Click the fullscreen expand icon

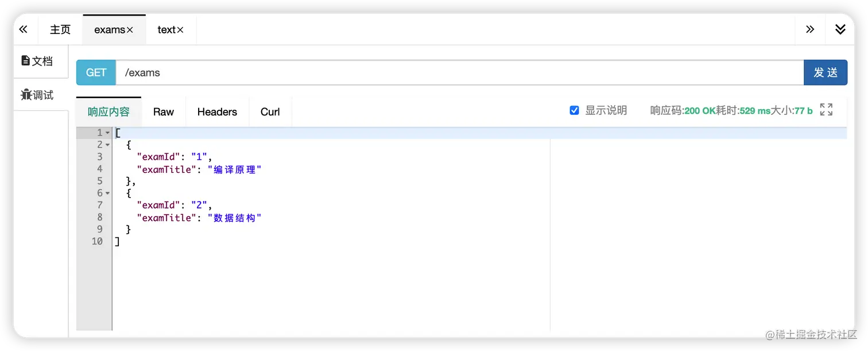pyautogui.click(x=826, y=110)
